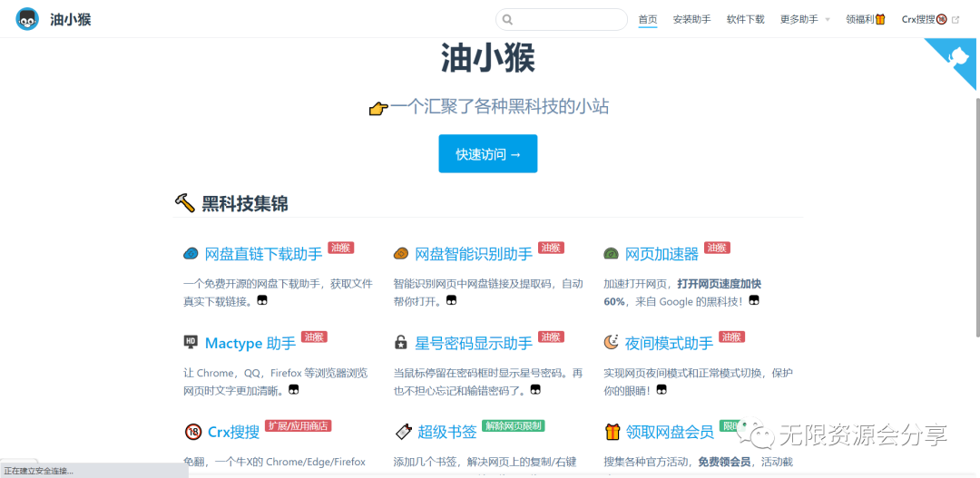Image resolution: width=980 pixels, height=478 pixels.
Task: Open the 软件下载 nav item
Action: tap(746, 19)
